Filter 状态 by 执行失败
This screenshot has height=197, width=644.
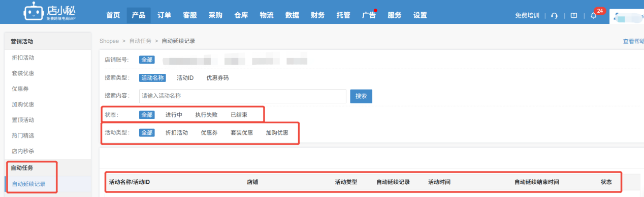click(x=207, y=115)
